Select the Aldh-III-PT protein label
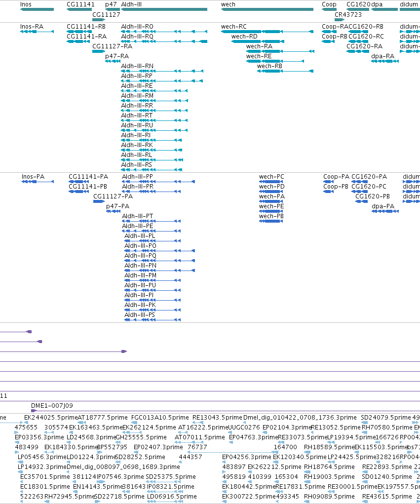The image size is (420, 504). [138, 216]
